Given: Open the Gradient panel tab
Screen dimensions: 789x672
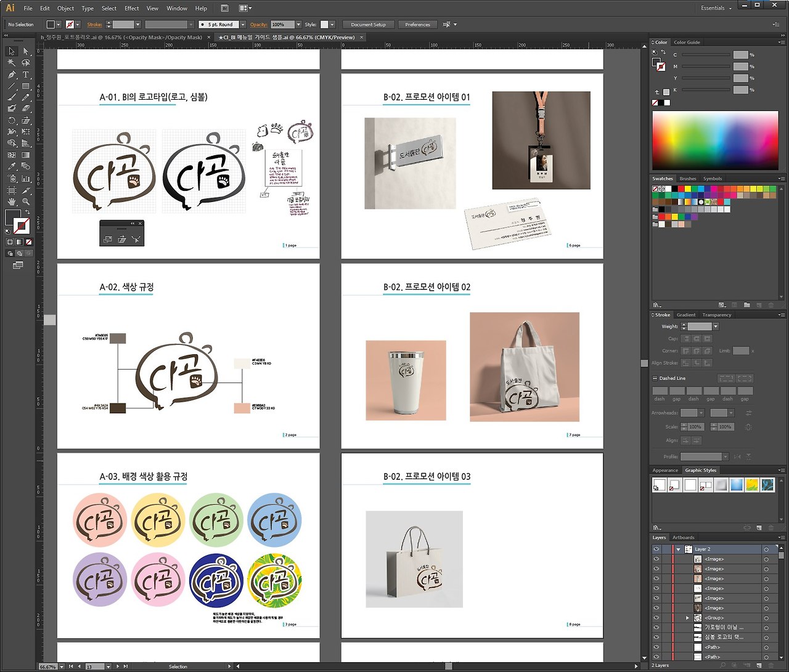Looking at the screenshot, I should [x=686, y=315].
